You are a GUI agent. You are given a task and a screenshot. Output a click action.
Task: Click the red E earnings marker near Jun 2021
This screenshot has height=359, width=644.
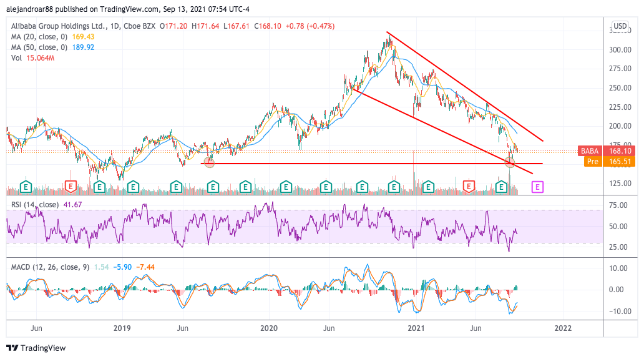point(469,187)
